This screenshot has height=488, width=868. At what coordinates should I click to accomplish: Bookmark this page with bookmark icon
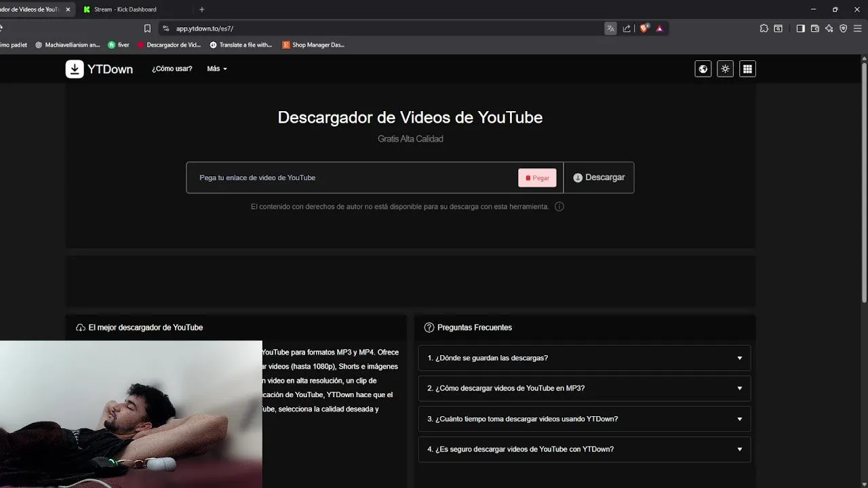(x=147, y=28)
